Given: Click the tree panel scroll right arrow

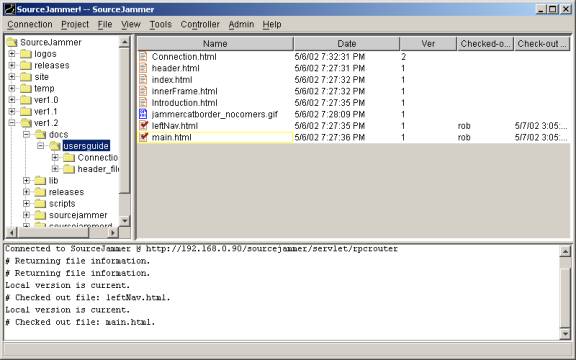Looking at the screenshot, I should (x=113, y=233).
